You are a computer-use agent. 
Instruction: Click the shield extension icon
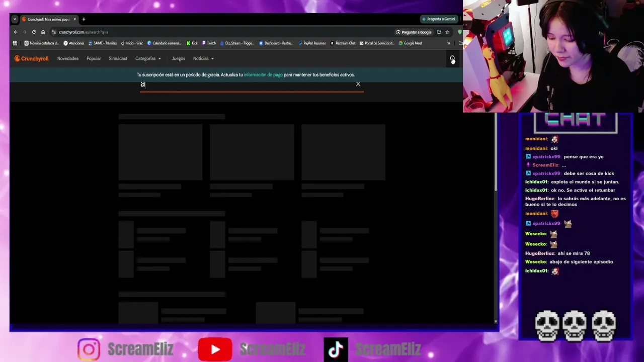point(459,32)
